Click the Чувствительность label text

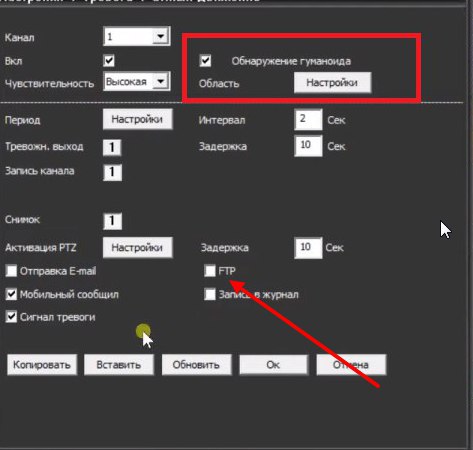point(49,83)
